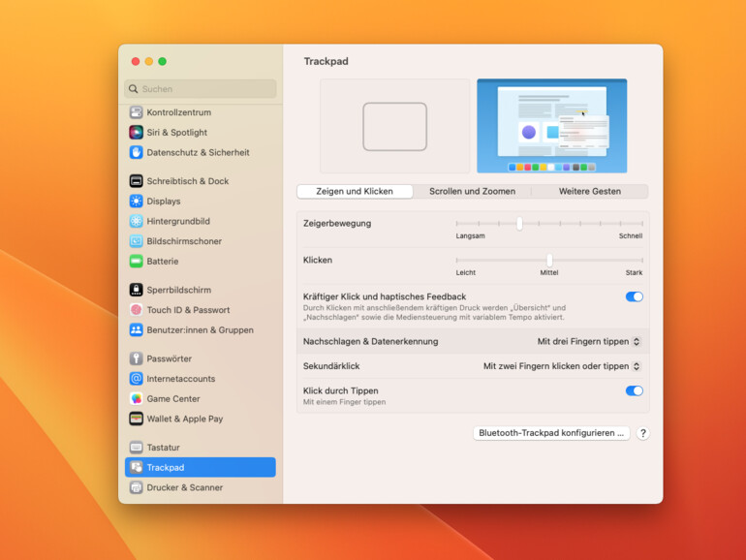The width and height of the screenshot is (746, 560).
Task: Open Tastatur keyboard icon in sidebar
Action: 137,448
